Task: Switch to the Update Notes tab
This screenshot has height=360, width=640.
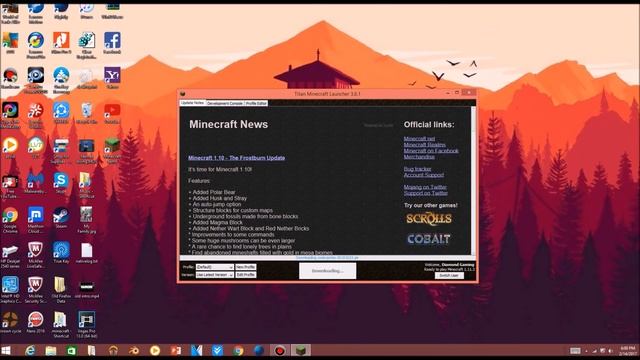Action: pos(193,103)
